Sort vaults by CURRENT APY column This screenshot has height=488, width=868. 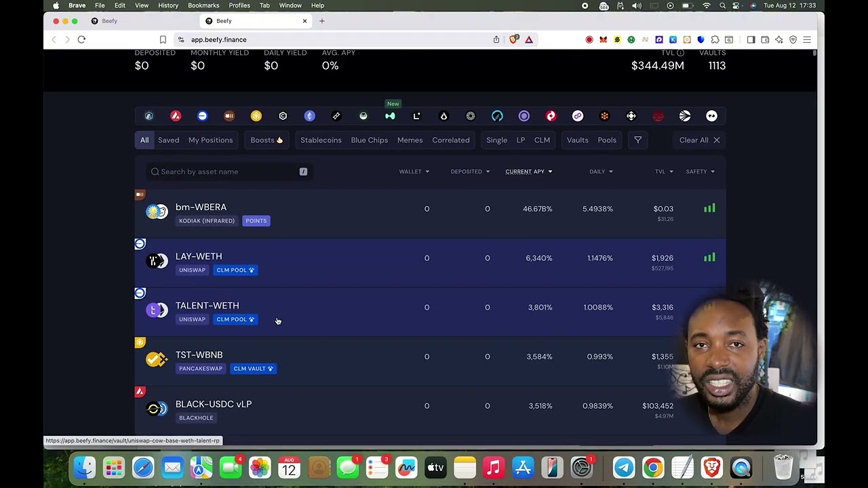[529, 171]
